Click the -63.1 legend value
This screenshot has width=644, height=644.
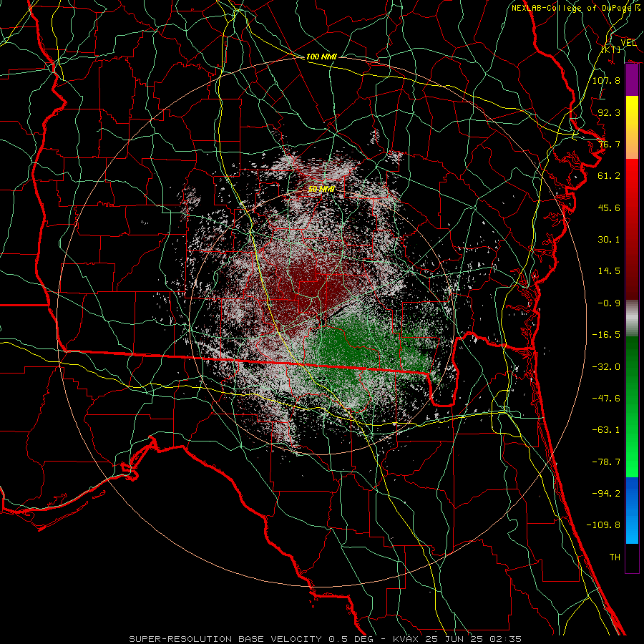pyautogui.click(x=606, y=430)
